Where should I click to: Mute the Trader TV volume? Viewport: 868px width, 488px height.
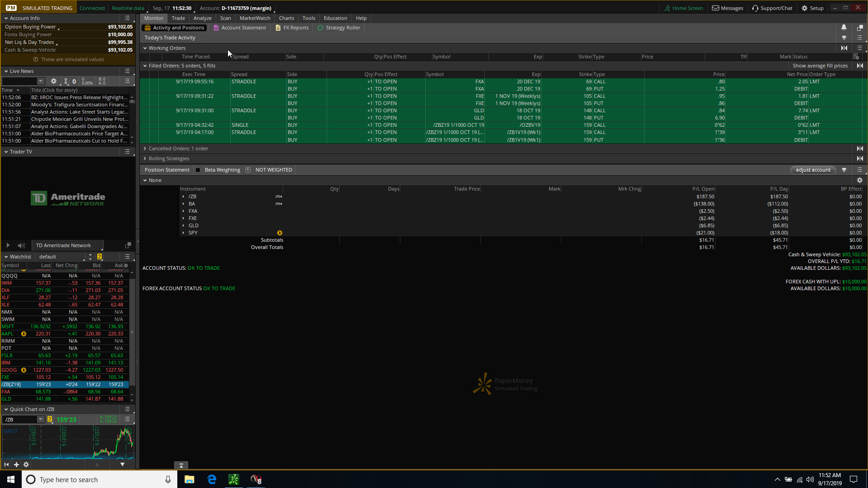coord(21,245)
